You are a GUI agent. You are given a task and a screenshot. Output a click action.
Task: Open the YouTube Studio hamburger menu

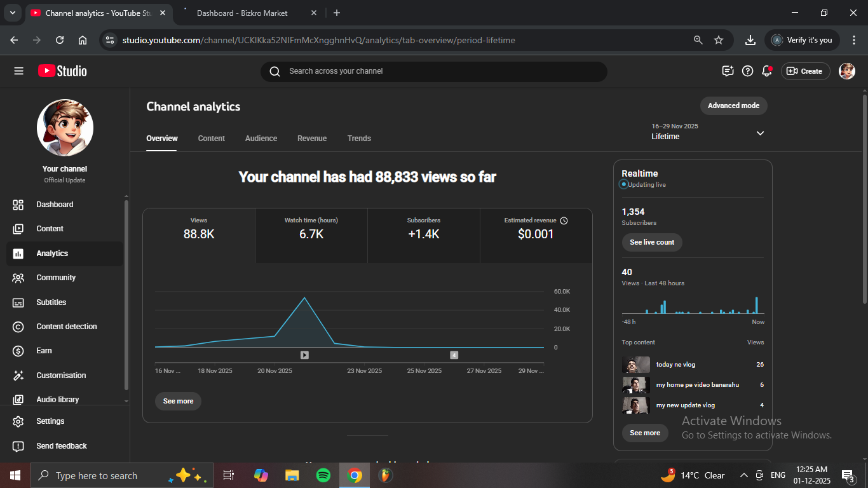click(18, 71)
